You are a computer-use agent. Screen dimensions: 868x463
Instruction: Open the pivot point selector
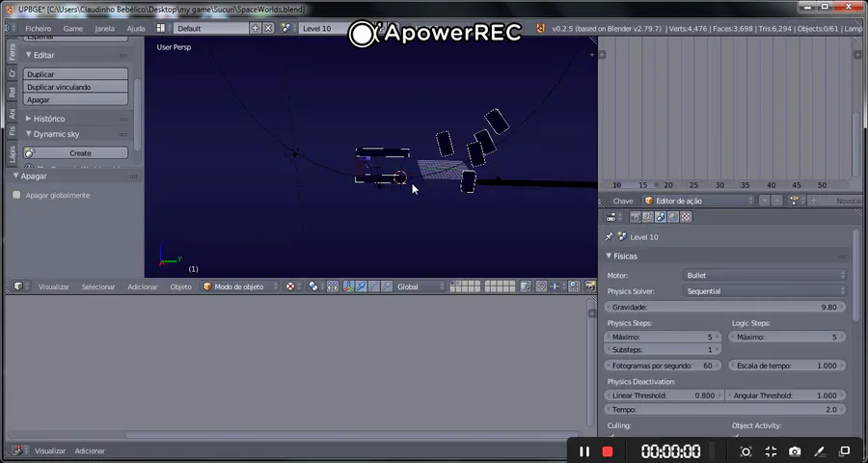click(316, 286)
